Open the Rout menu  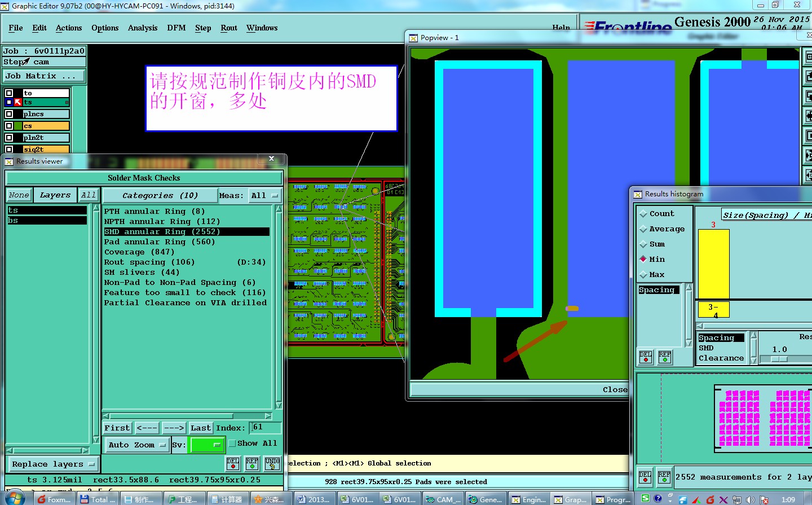[x=229, y=28]
